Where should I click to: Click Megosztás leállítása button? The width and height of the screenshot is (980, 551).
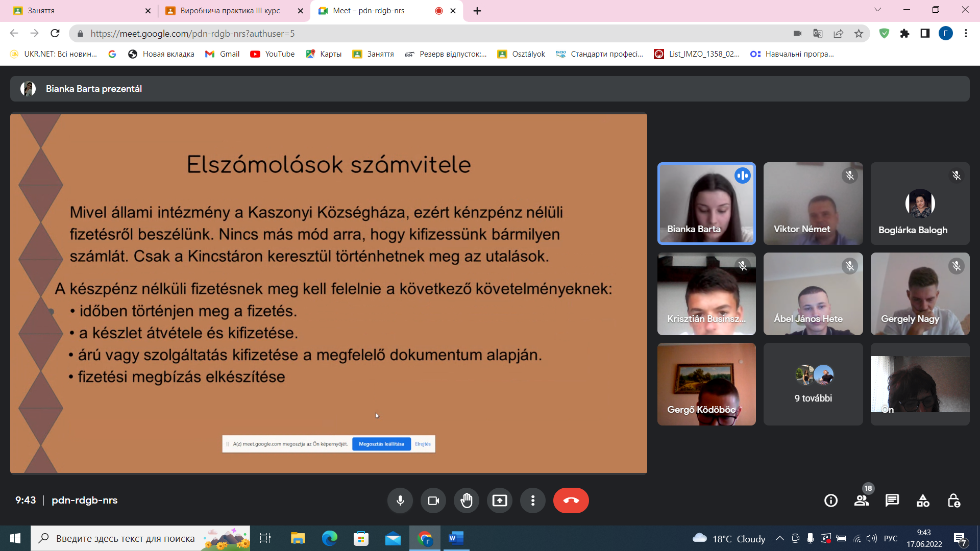[x=381, y=444]
